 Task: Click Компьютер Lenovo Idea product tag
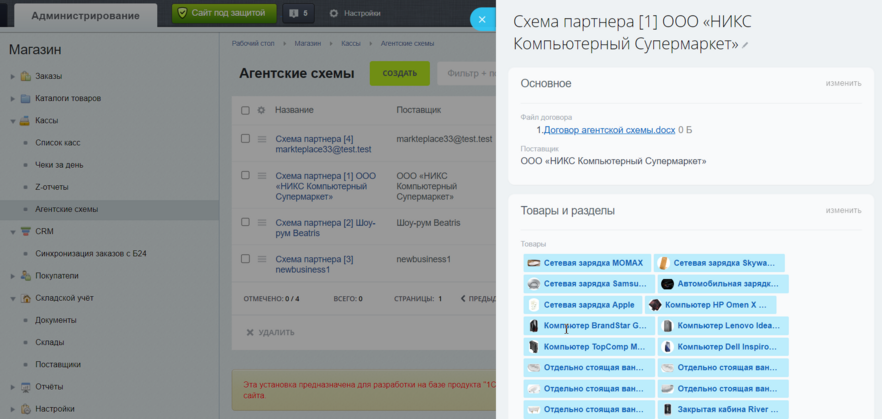[x=723, y=326]
